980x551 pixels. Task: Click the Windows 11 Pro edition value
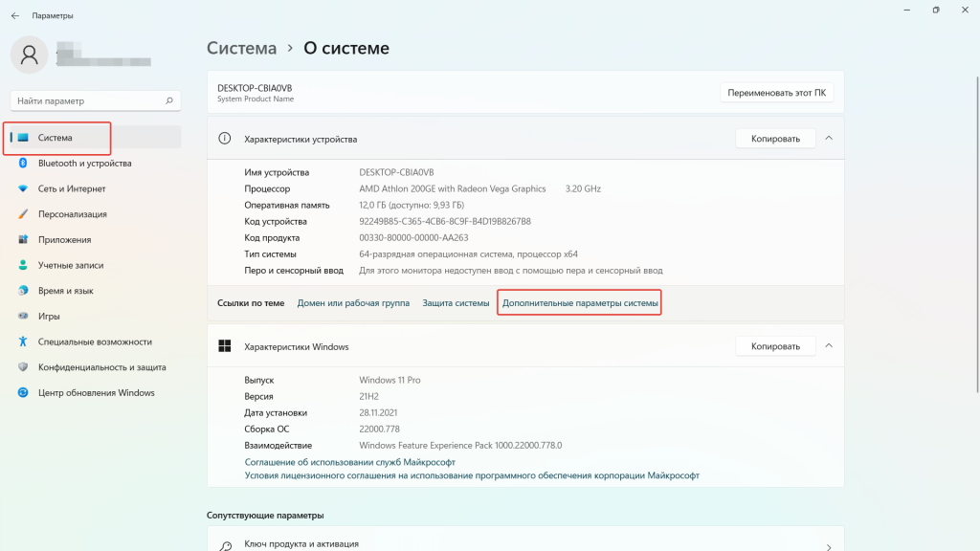click(x=390, y=380)
